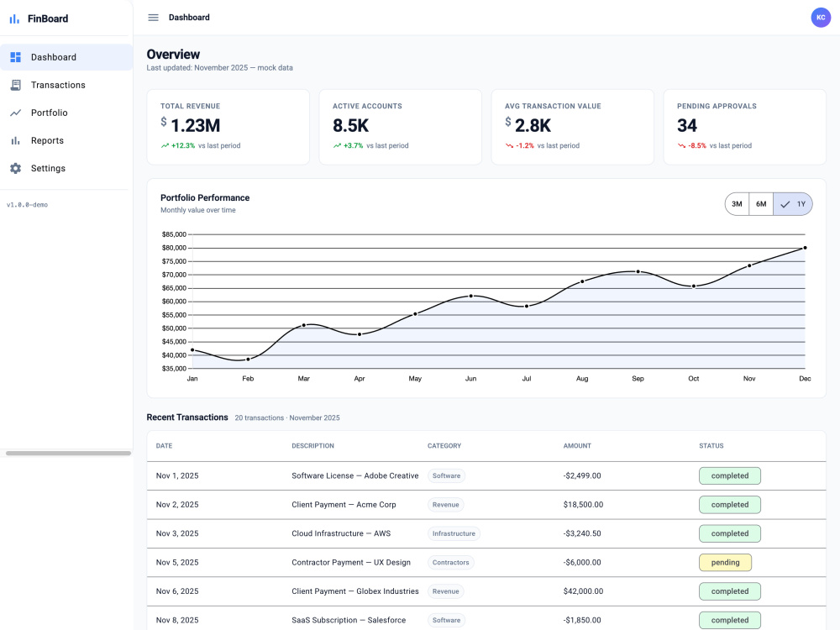Click the v1.0.0-demo version label

(x=28, y=205)
